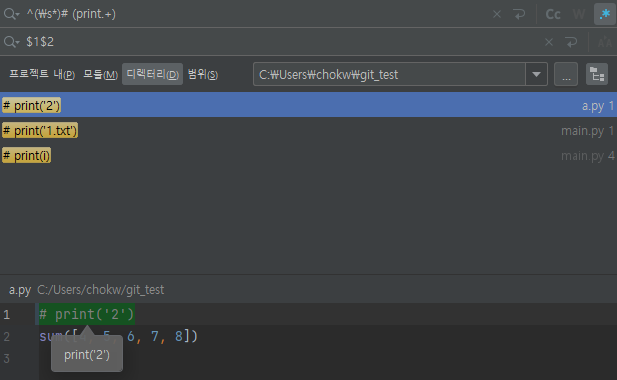The image size is (617, 380).
Task: Click line number 3 in the preview gutter
Action: pos(6,358)
